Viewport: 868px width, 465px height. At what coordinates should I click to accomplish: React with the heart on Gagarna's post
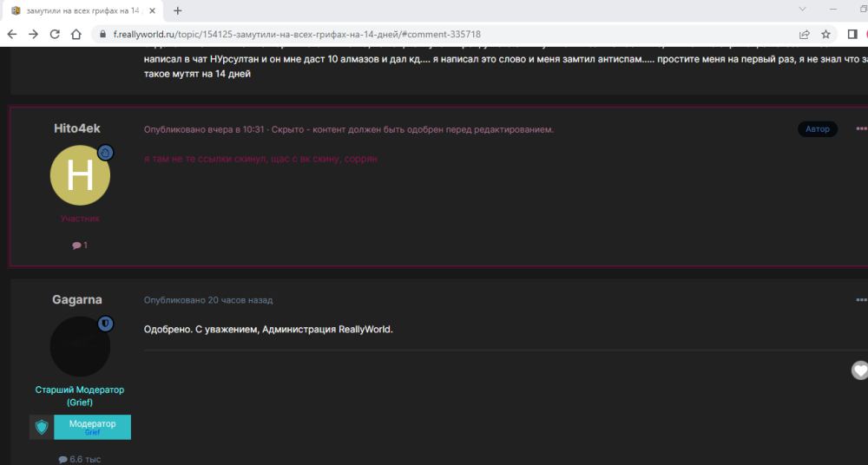click(x=859, y=370)
